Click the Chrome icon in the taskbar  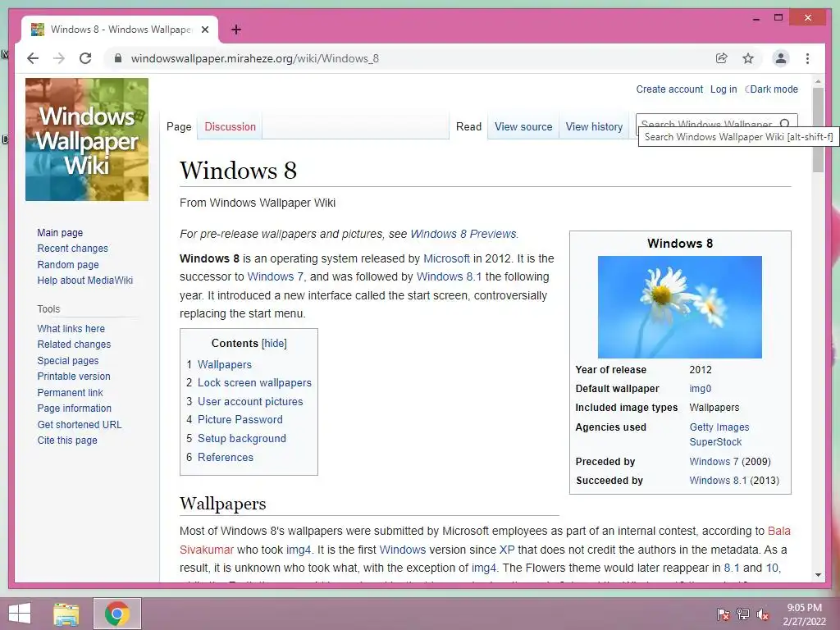pyautogui.click(x=117, y=614)
